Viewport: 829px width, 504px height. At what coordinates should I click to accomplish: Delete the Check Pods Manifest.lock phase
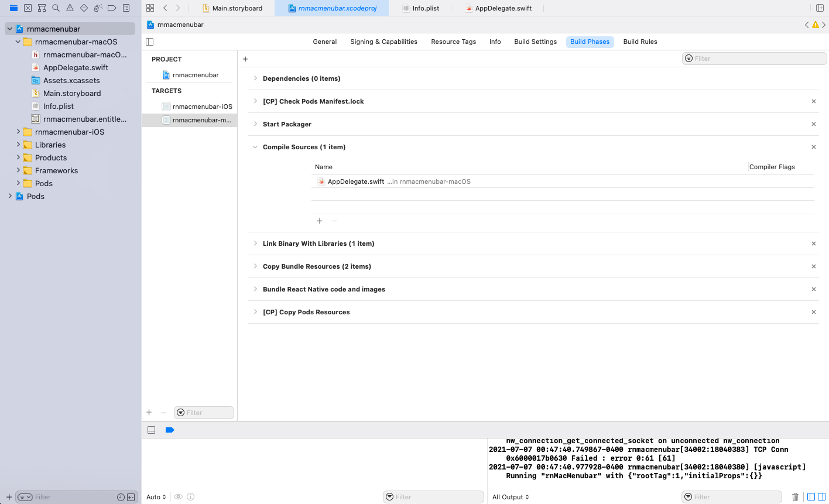tap(814, 101)
